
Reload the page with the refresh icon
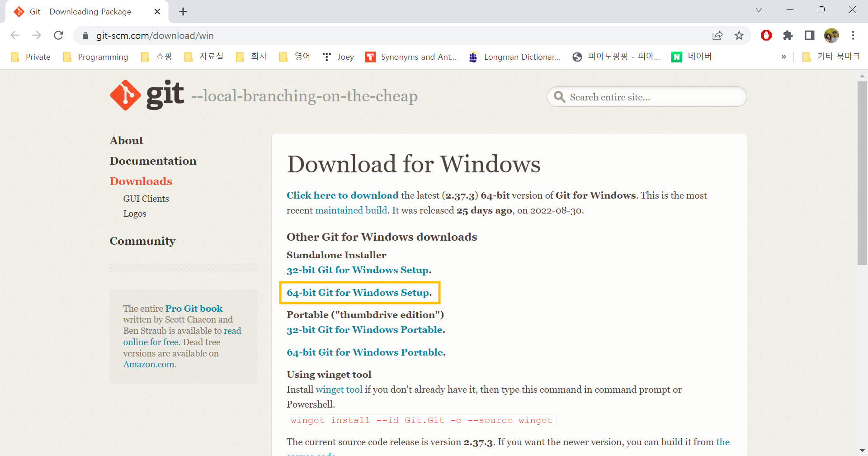point(58,35)
